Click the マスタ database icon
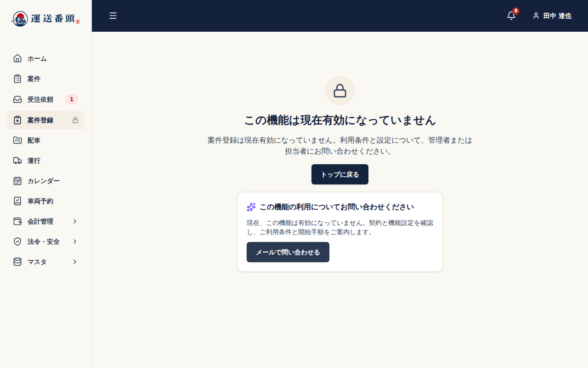 coord(17,262)
